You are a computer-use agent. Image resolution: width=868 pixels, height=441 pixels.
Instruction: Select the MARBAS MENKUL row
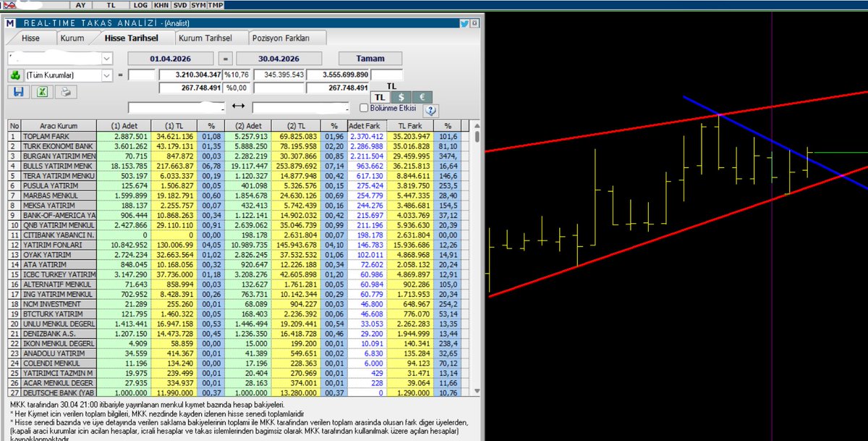coord(240,196)
